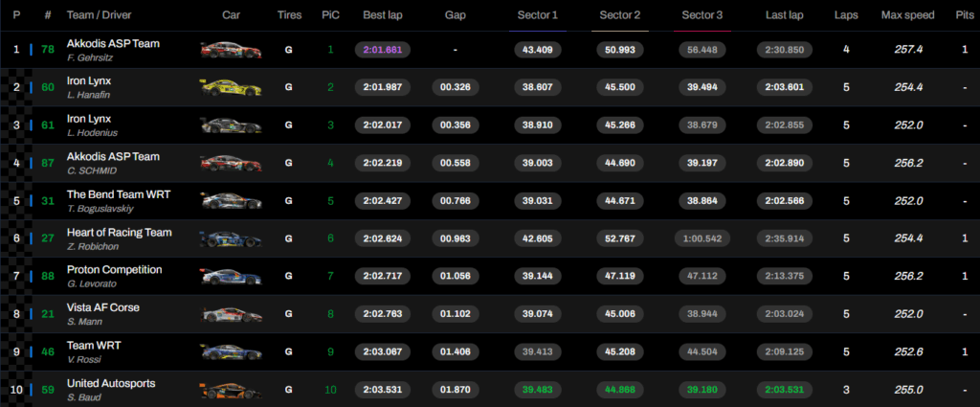Click The Bend Team WRT car image
Screen dimensions: 980x407
232,201
